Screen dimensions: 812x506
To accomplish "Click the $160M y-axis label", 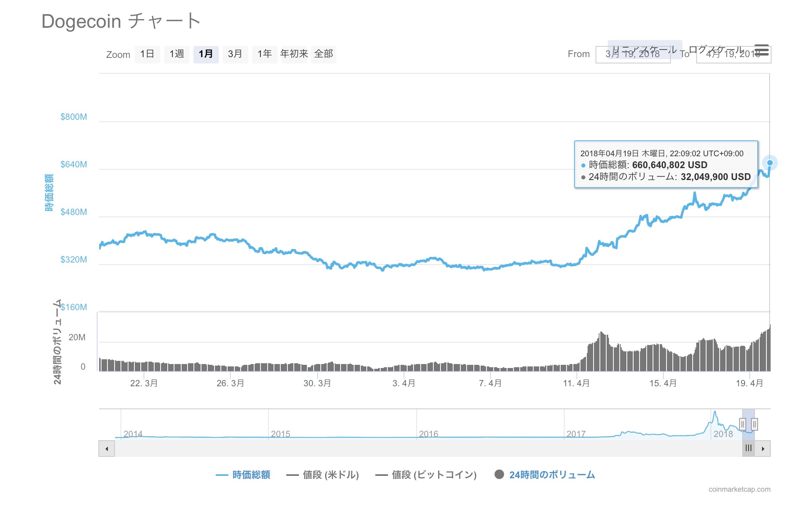I will point(74,307).
